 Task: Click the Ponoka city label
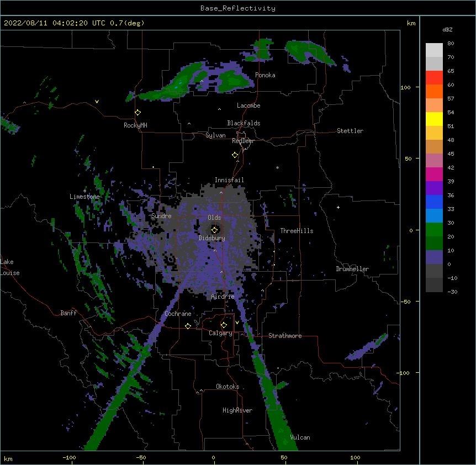265,75
